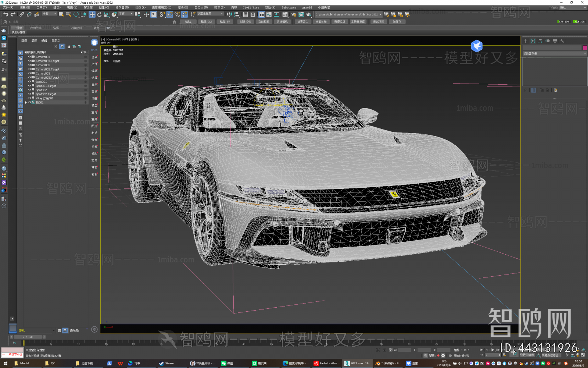This screenshot has width=588, height=368.
Task: Click the 检查丢失 button
Action: point(302,22)
